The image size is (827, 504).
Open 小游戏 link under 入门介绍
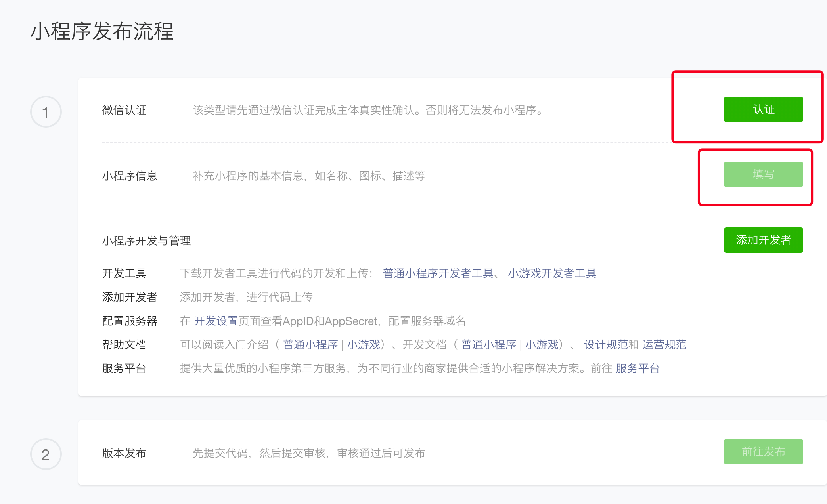[363, 345]
